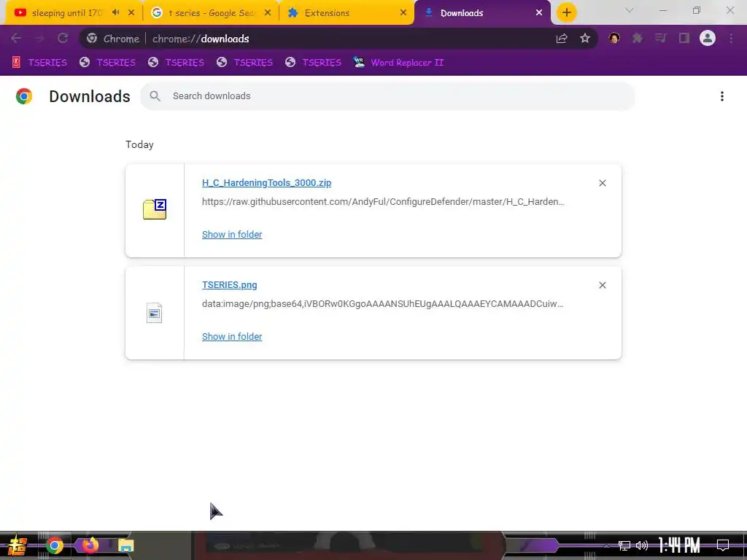The width and height of the screenshot is (747, 560).
Task: Click the TSERIES.png image file icon
Action: (155, 313)
